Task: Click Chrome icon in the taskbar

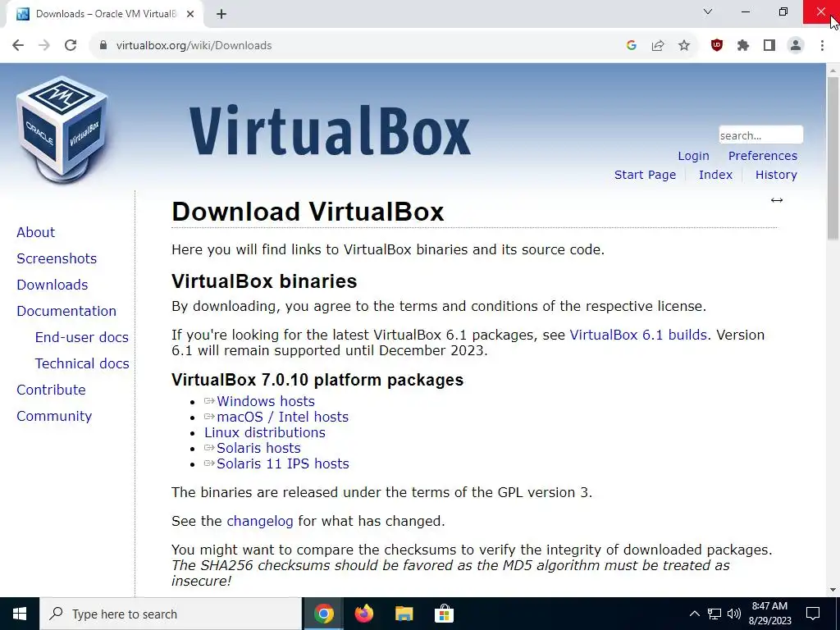Action: 323,614
